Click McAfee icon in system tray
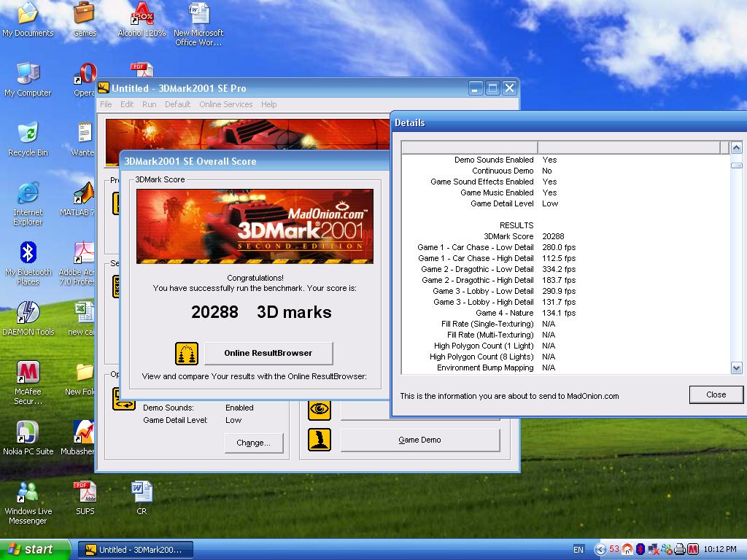 pos(693,549)
